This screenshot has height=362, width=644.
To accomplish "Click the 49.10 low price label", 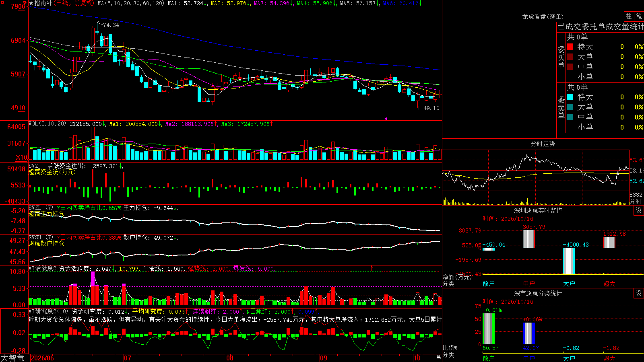I will coord(431,108).
